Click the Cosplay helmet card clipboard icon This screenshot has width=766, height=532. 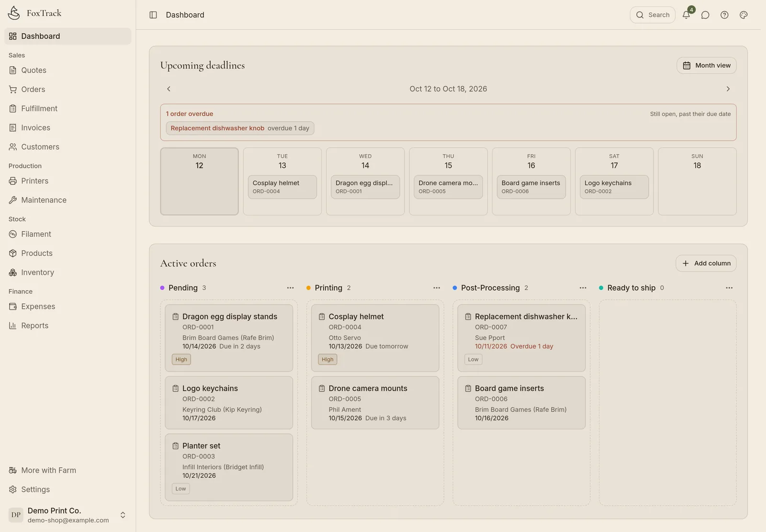pyautogui.click(x=322, y=317)
